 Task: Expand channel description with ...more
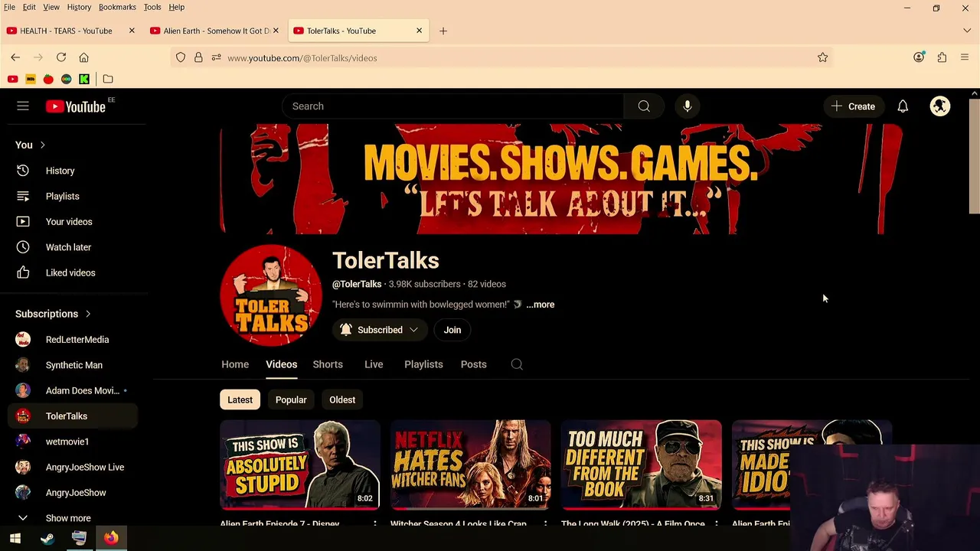(540, 305)
